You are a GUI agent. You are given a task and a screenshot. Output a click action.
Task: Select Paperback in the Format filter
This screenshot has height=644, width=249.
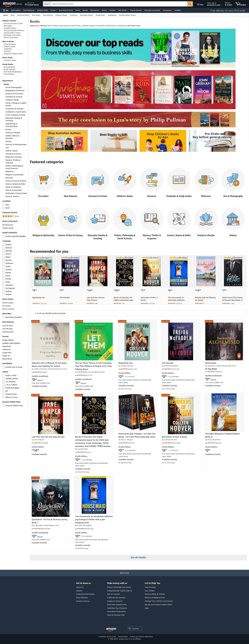6,346
